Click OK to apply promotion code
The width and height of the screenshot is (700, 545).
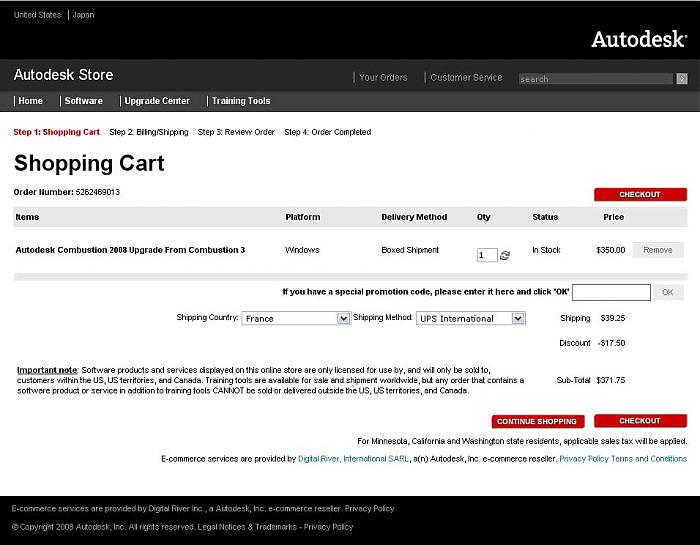point(668,292)
